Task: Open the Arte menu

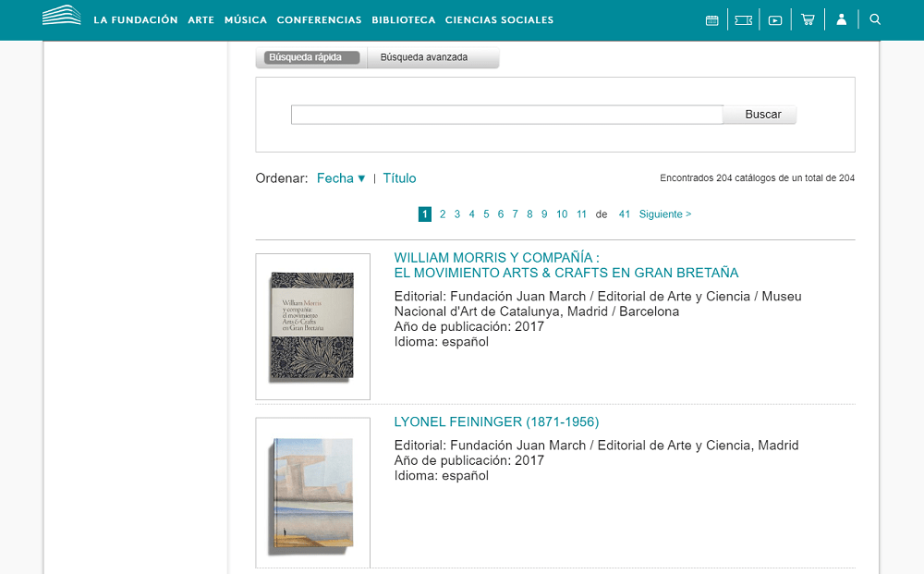Action: (x=201, y=20)
